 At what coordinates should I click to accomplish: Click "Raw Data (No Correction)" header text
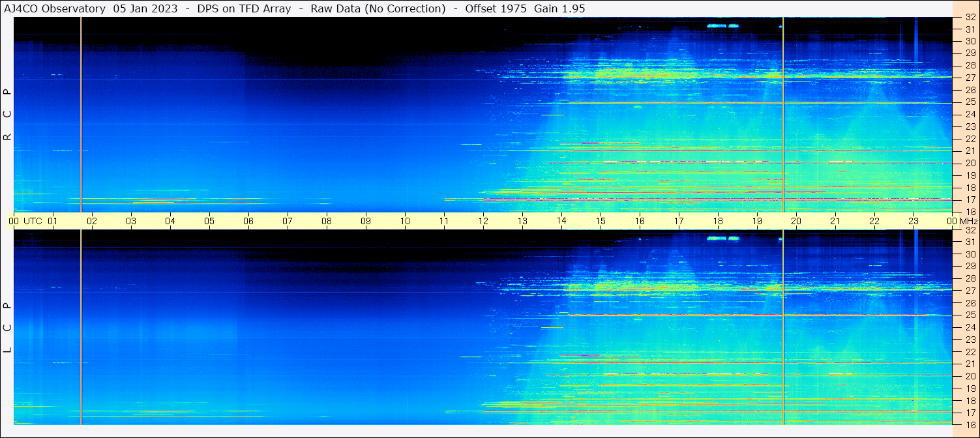pyautogui.click(x=378, y=8)
